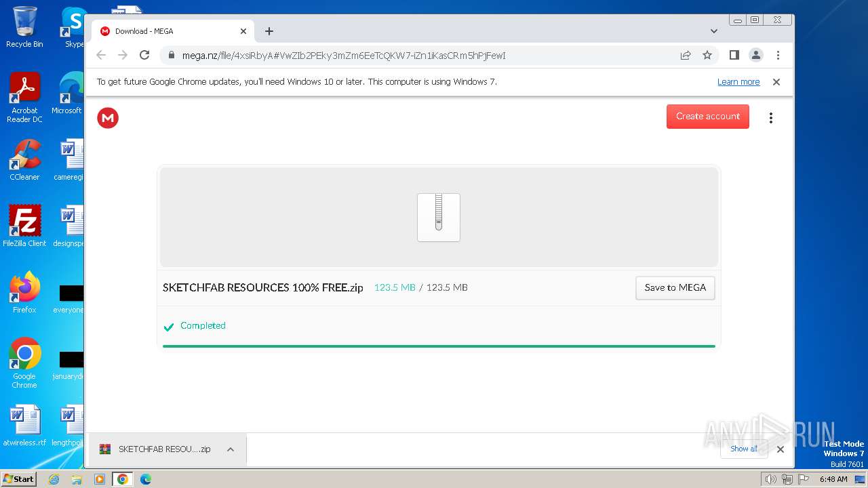Go back to previous page

101,56
